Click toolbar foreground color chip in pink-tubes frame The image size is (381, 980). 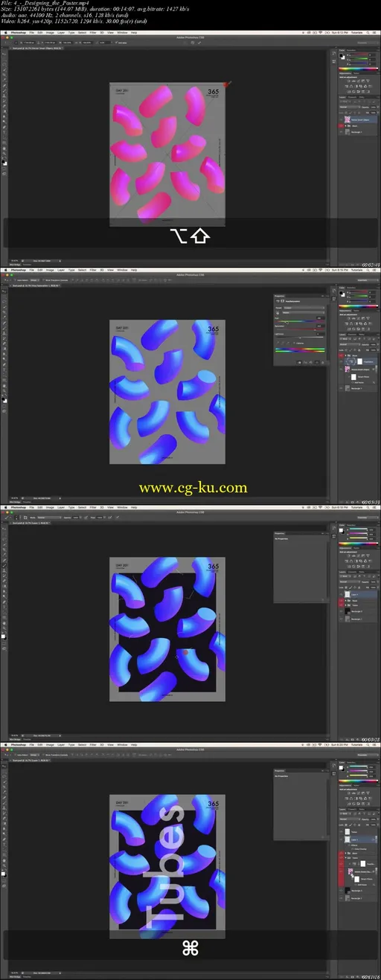coord(3,161)
